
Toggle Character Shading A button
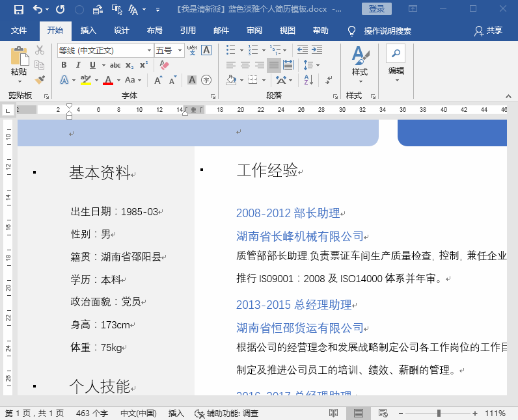tap(192, 80)
